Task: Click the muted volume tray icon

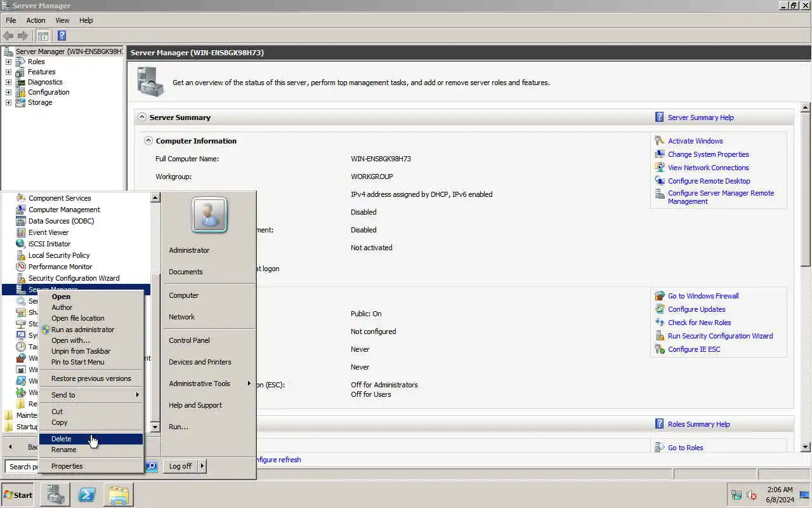Action: pos(752,495)
